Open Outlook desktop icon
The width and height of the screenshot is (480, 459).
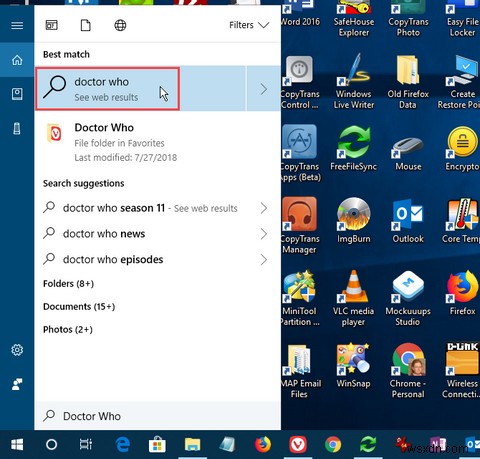(408, 221)
